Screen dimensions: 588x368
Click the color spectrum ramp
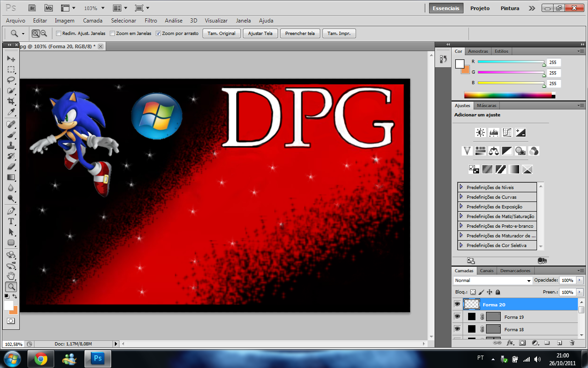pyautogui.click(x=509, y=95)
